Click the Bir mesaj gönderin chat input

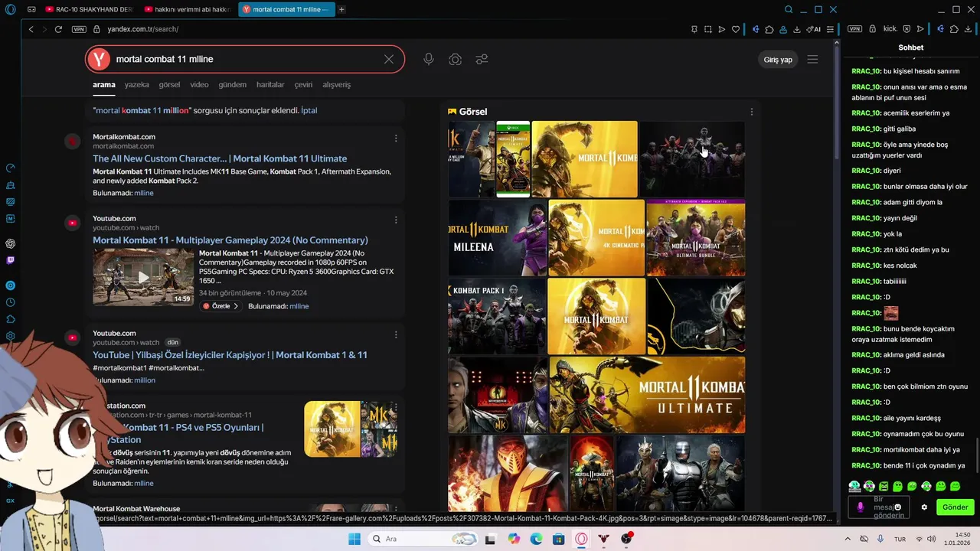click(x=878, y=507)
